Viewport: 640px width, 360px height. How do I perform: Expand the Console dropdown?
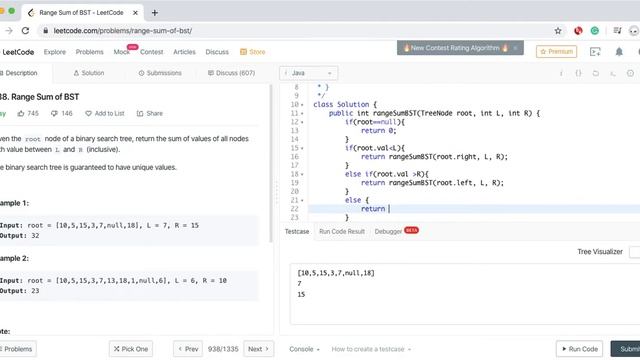point(304,349)
